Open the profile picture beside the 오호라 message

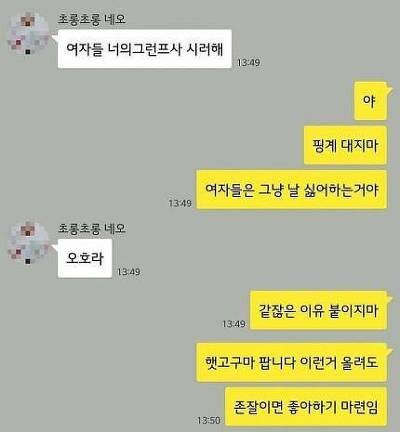click(29, 243)
